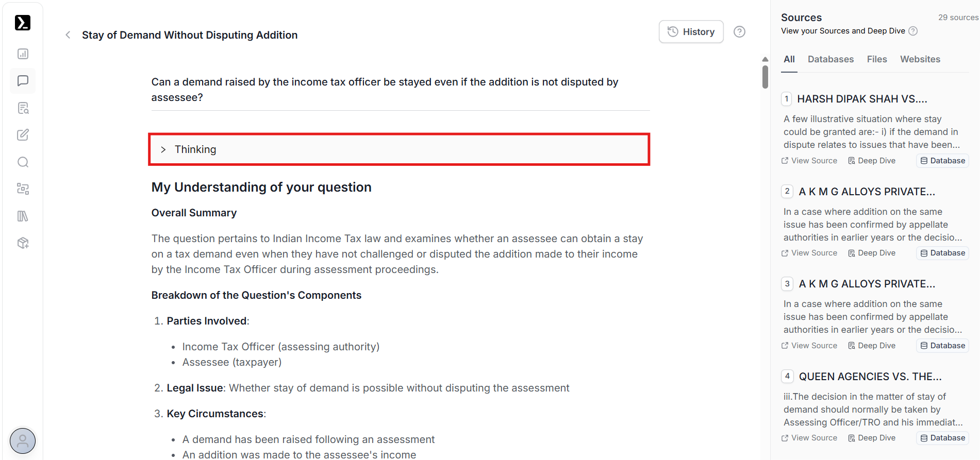Switch to the Files tab
This screenshot has height=460, width=980.
click(877, 59)
